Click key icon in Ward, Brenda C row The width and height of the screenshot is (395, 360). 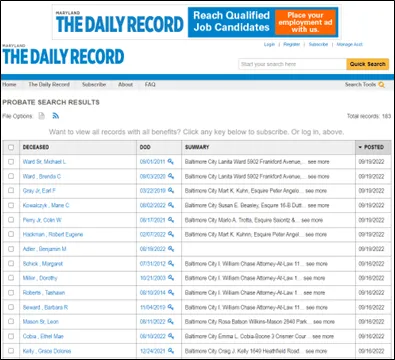(171, 176)
